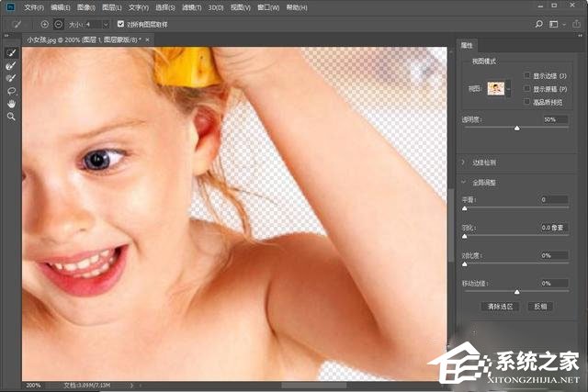Click the 透明度 slider handle
The width and height of the screenshot is (588, 392).
point(516,129)
